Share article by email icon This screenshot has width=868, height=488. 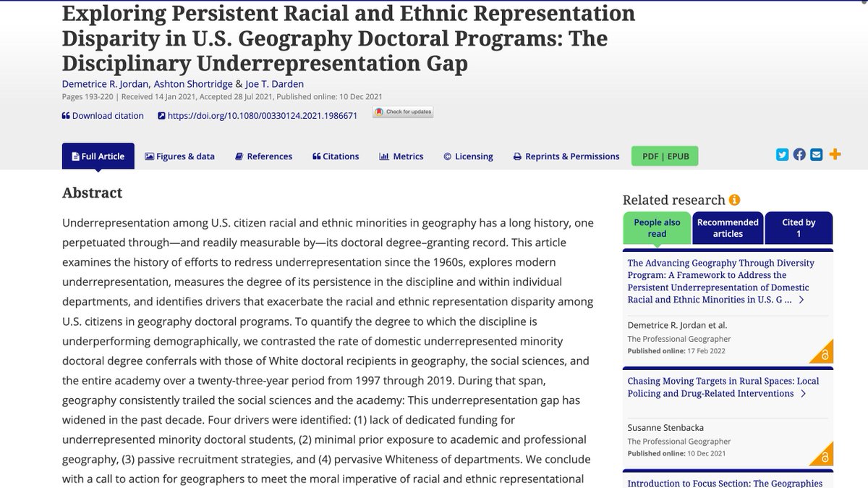pos(817,154)
